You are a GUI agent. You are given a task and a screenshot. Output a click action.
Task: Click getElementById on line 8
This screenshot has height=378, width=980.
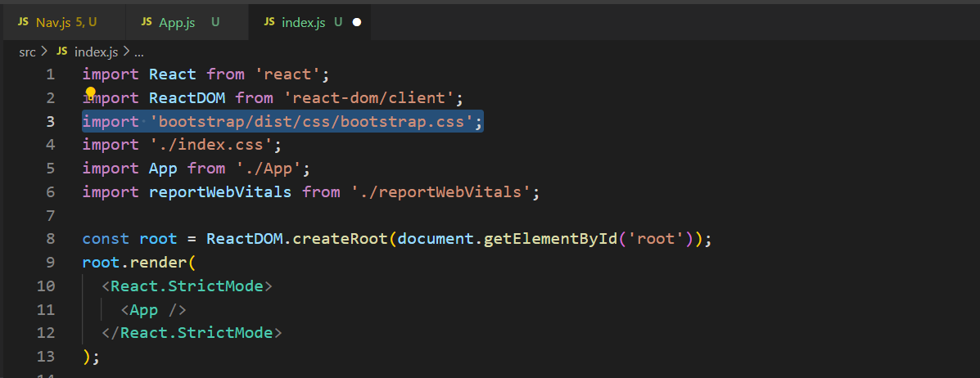(x=550, y=239)
